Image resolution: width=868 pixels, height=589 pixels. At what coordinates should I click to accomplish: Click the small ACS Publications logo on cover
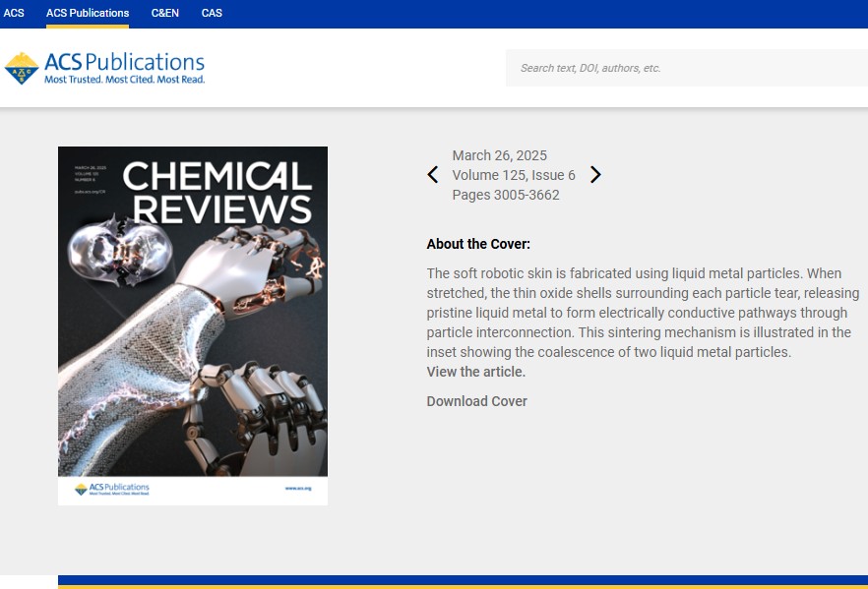pyautogui.click(x=112, y=488)
